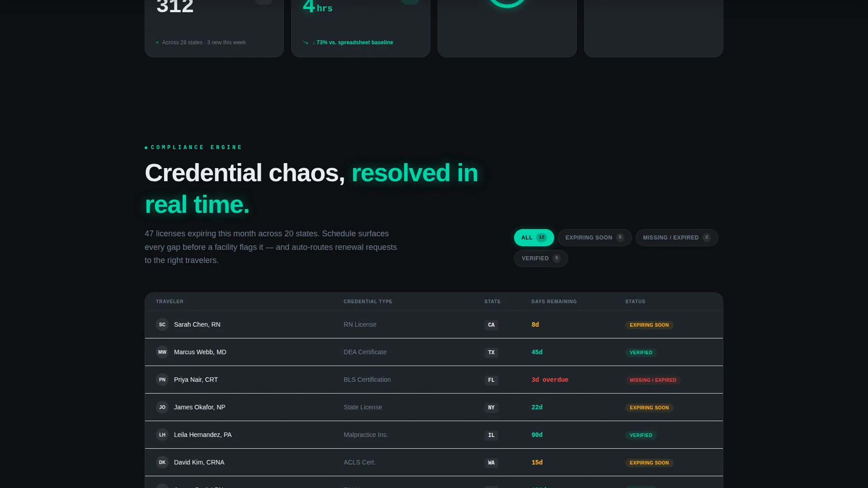The image size is (868, 488).
Task: Click the Traveler column header
Action: click(x=170, y=301)
